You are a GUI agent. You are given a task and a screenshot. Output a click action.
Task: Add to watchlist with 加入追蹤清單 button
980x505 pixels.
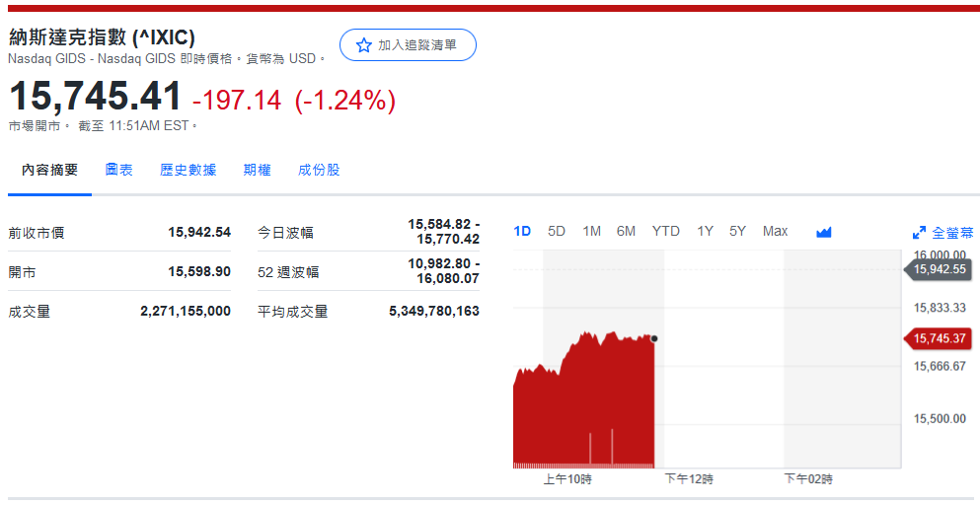pos(408,45)
